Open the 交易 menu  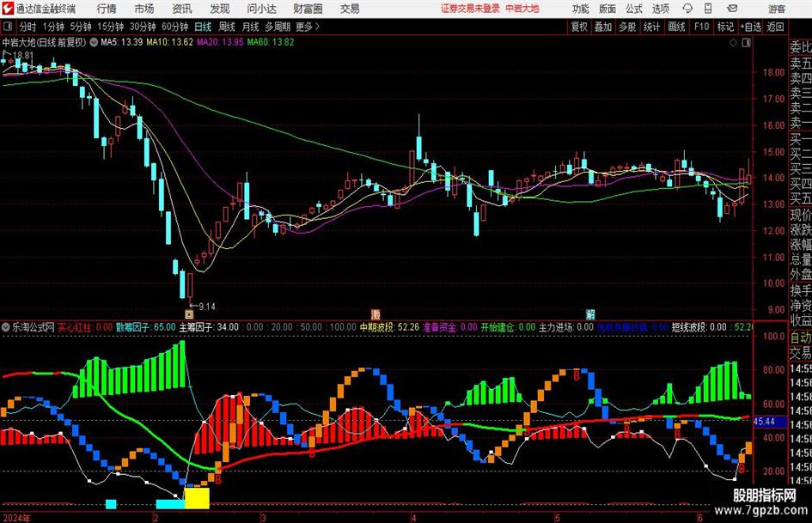pyautogui.click(x=350, y=9)
